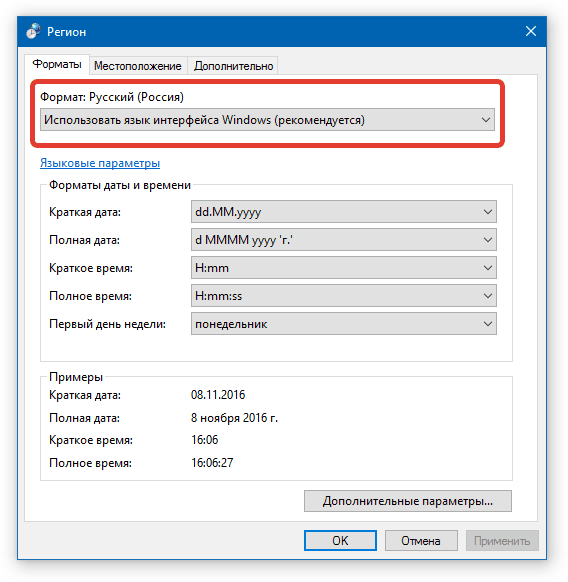Select the Форматы tab
Screen dimensions: 568x582
click(x=57, y=64)
